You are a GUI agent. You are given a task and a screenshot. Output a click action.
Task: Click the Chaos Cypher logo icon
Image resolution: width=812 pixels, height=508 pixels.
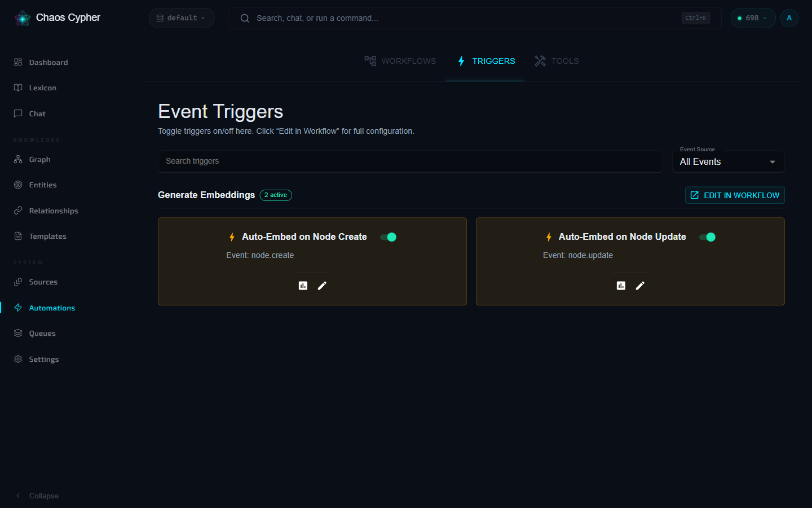22,18
